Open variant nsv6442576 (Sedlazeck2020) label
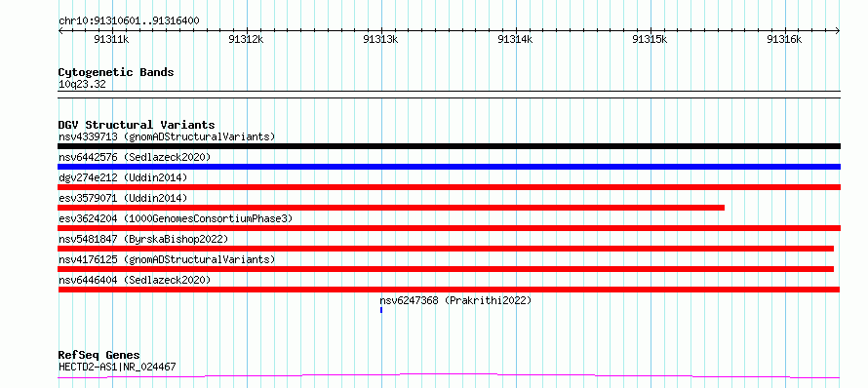This screenshot has height=388, width=868. [x=135, y=157]
